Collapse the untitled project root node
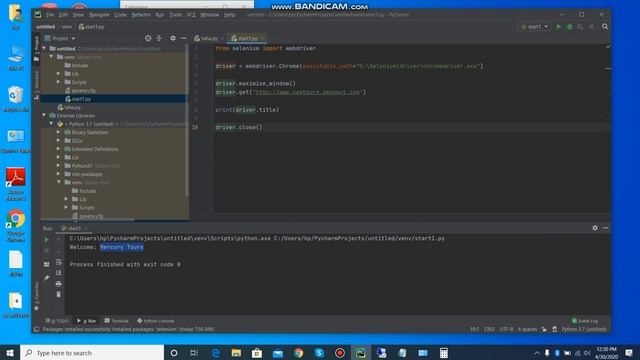 tap(44, 49)
